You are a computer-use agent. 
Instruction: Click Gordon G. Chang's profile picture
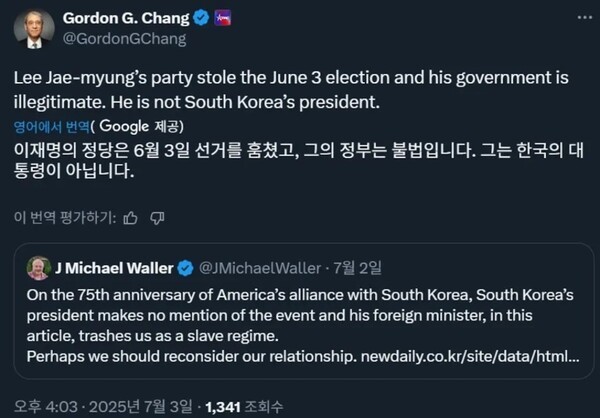coord(33,29)
